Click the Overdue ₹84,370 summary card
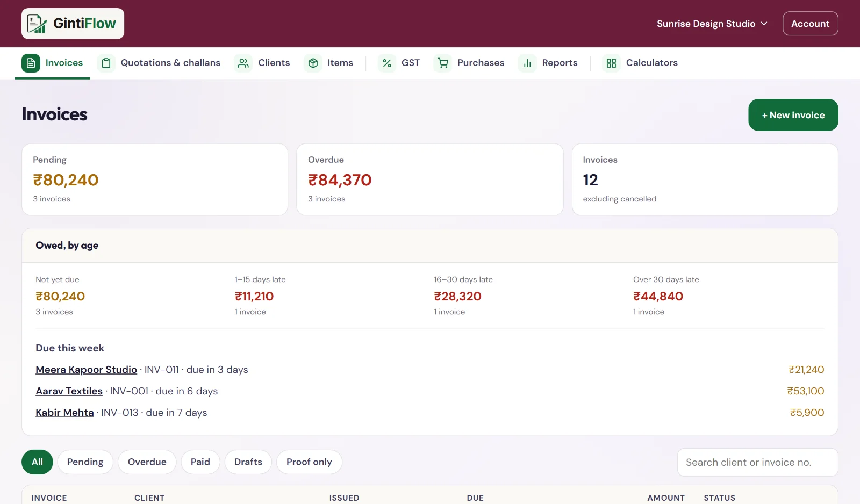860x504 pixels. pos(430,179)
